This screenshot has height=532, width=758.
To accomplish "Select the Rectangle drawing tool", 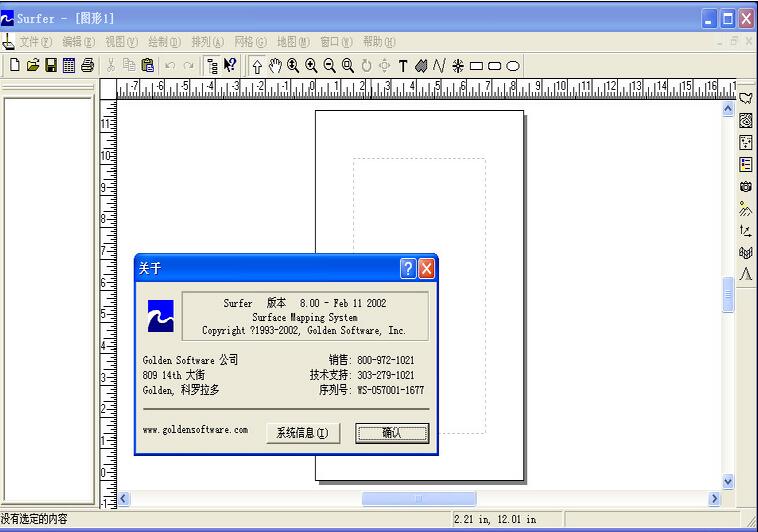I will 476,66.
